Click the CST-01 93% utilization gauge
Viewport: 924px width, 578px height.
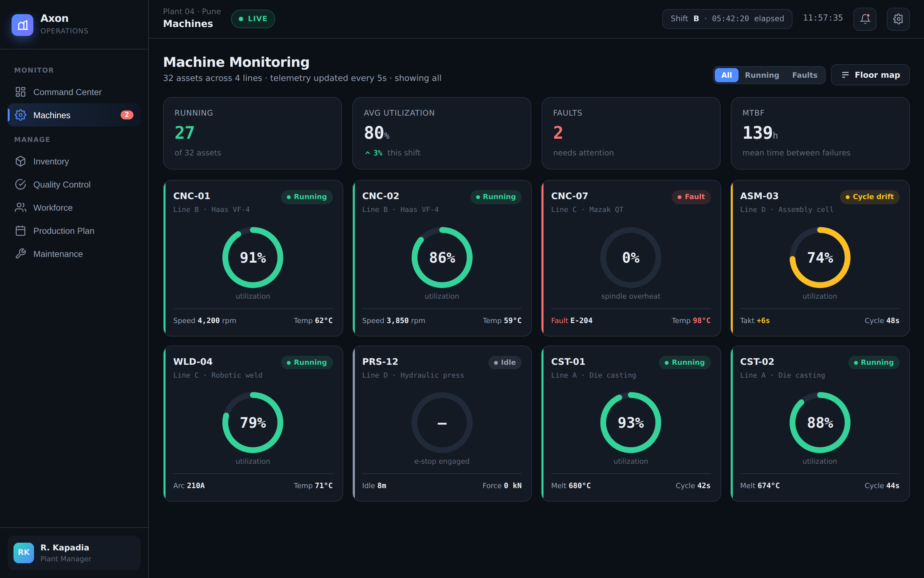tap(631, 422)
